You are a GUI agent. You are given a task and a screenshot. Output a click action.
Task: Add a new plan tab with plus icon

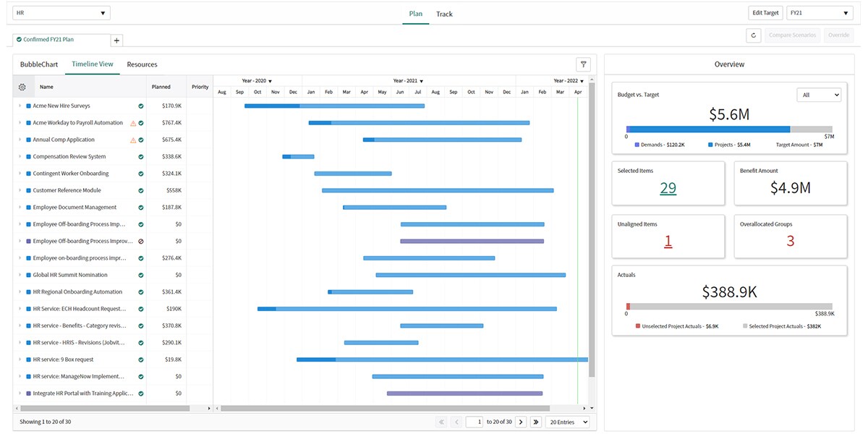coord(117,41)
